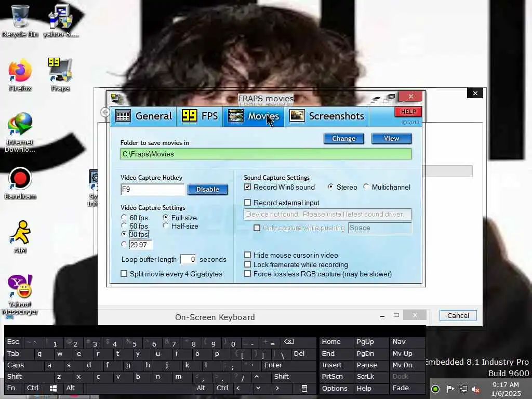Click the Fraps always-on-top title bar icon
Screen dimensions: 532x399
pyautogui.click(x=375, y=99)
